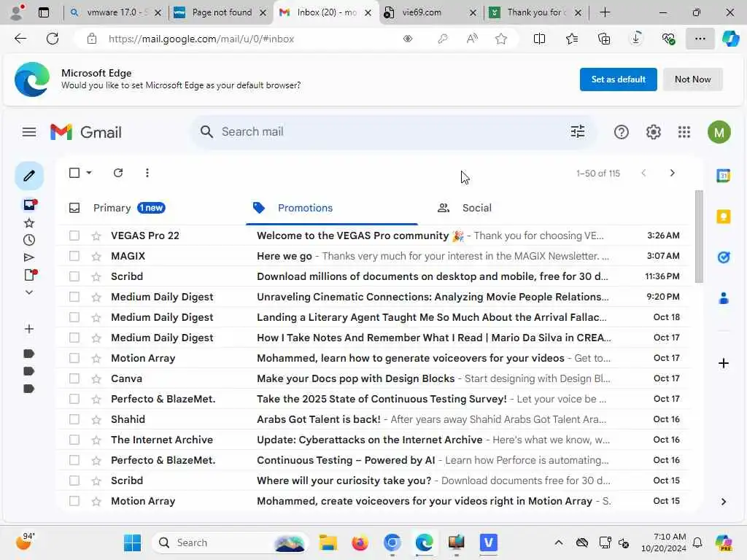Open Google account avatar M

tap(719, 132)
